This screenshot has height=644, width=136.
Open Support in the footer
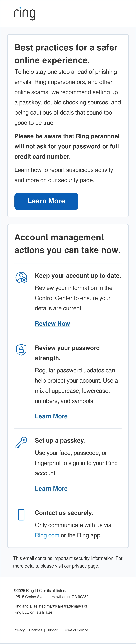pyautogui.click(x=52, y=630)
